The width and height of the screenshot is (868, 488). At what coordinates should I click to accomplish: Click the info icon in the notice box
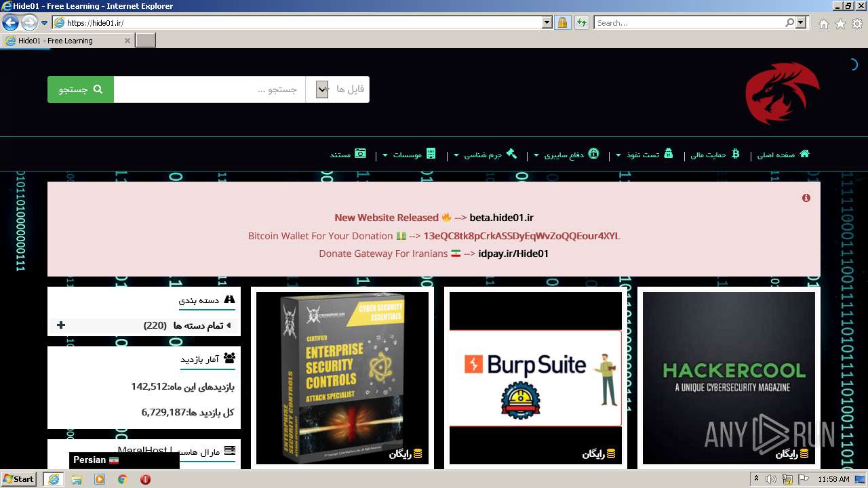pos(806,198)
